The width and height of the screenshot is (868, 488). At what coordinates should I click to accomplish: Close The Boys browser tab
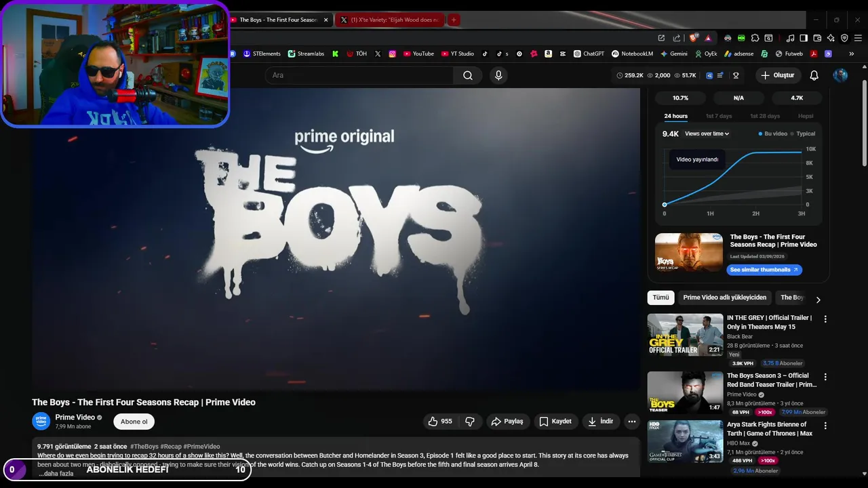325,20
